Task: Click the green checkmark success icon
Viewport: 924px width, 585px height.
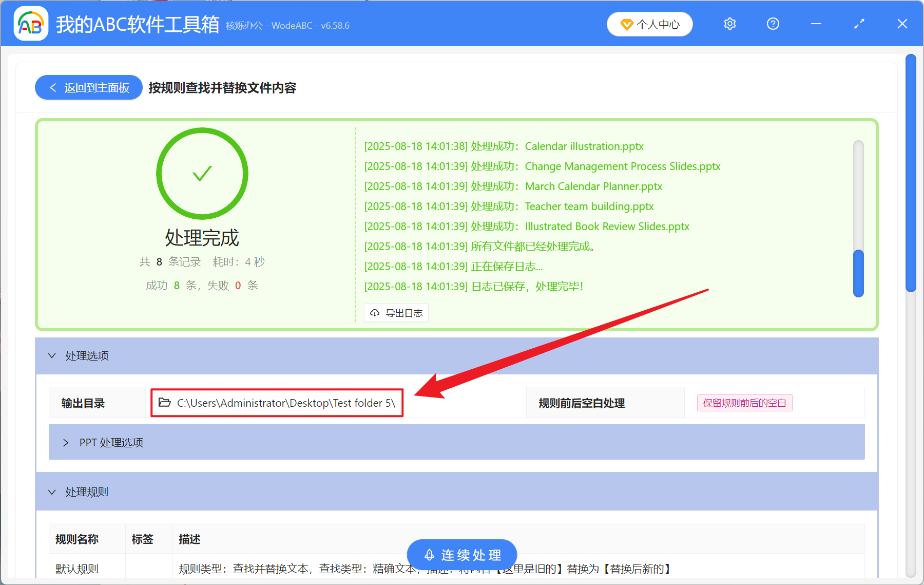Action: pos(202,174)
